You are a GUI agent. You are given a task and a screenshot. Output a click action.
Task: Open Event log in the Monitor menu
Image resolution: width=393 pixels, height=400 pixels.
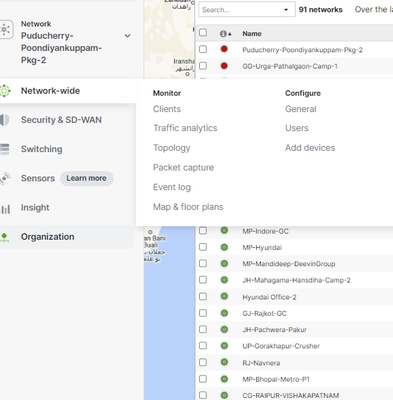[172, 187]
